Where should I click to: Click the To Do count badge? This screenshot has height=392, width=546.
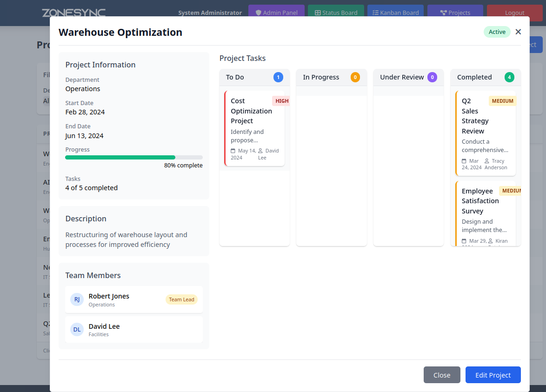click(x=278, y=77)
